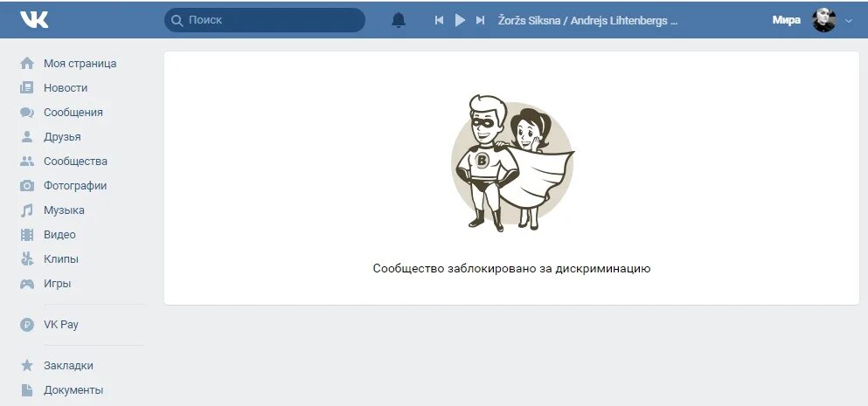The width and height of the screenshot is (868, 406).
Task: Expand profile menu arrow next to Мира
Action: pyautogui.click(x=849, y=21)
